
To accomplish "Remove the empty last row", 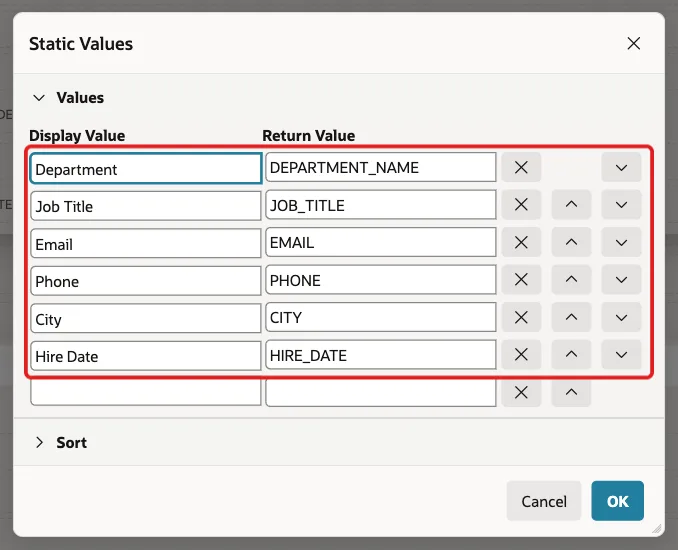I will [x=521, y=392].
